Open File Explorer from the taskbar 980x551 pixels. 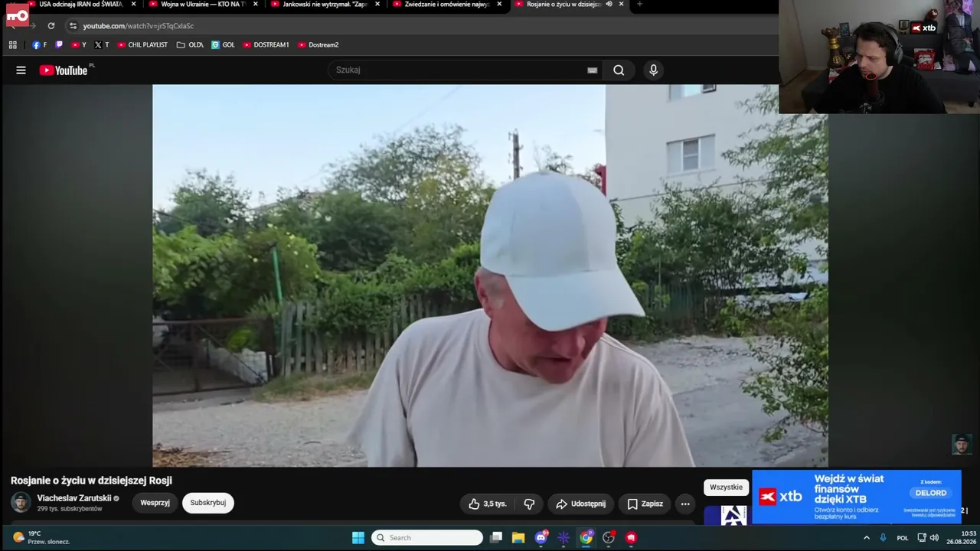tap(518, 538)
